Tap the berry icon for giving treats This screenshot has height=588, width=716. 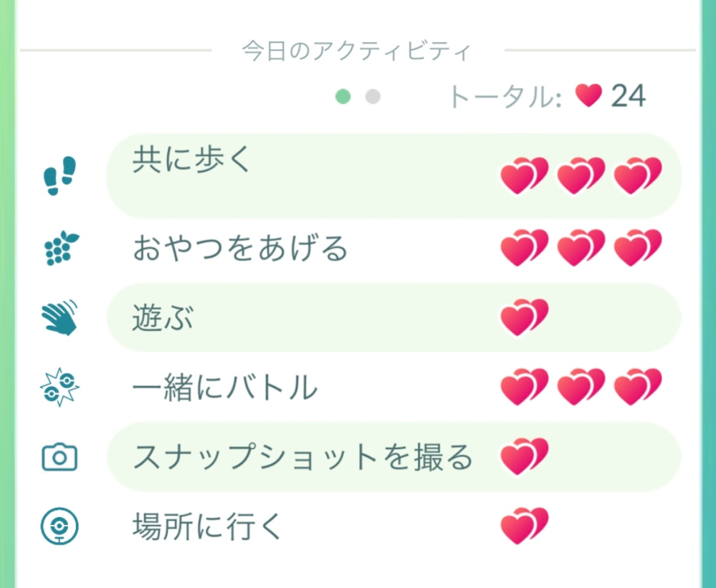click(x=61, y=248)
